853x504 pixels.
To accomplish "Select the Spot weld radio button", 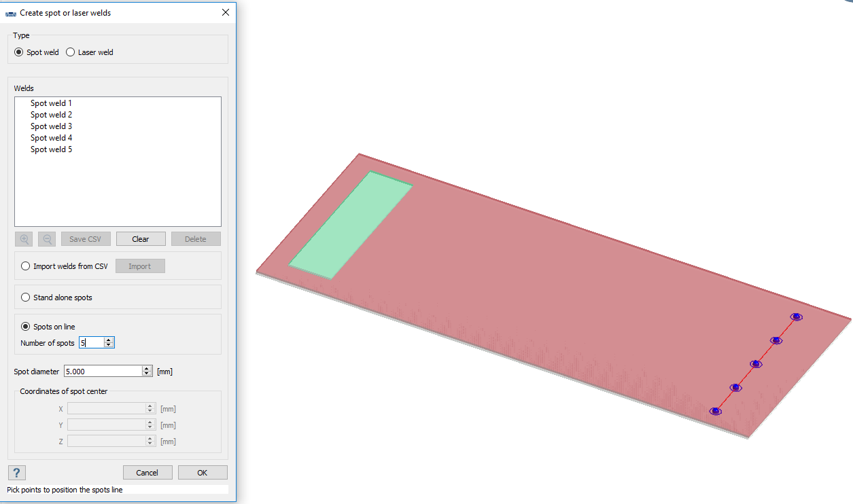I will 18,52.
